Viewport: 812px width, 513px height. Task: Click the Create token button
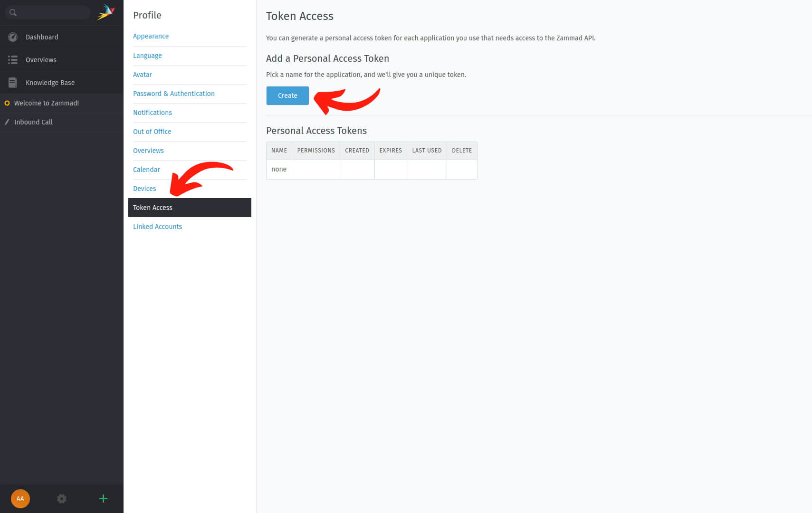pos(287,95)
